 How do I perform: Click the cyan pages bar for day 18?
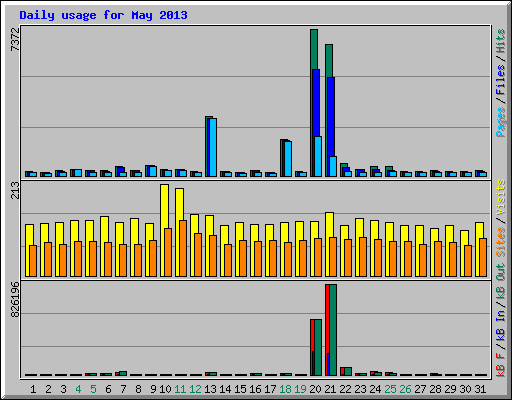(x=288, y=159)
